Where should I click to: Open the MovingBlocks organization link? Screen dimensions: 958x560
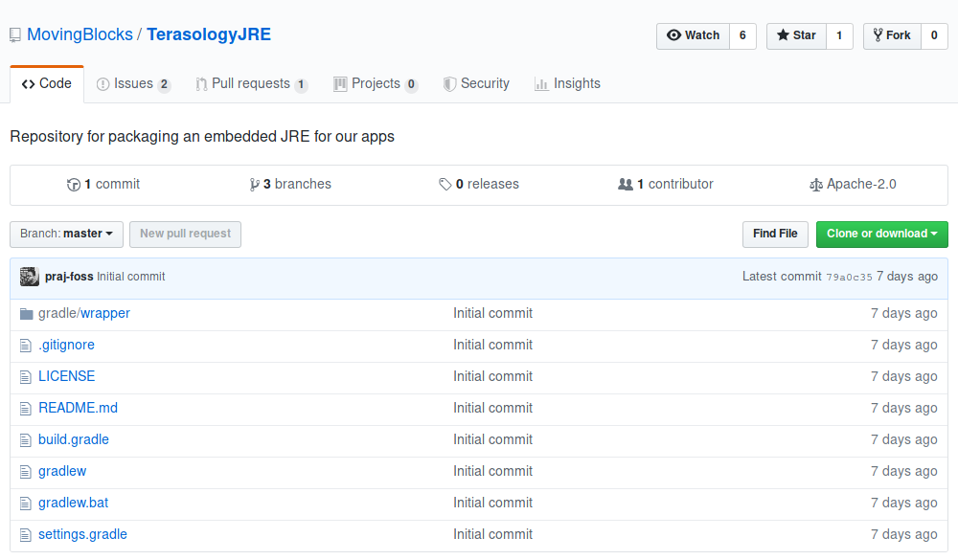[80, 34]
